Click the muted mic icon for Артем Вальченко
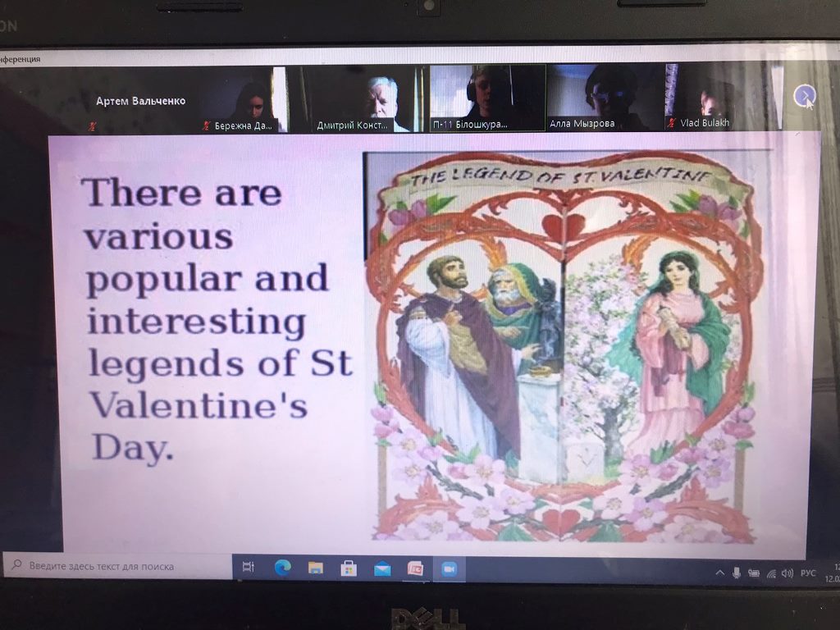This screenshot has height=630, width=840. [93, 126]
